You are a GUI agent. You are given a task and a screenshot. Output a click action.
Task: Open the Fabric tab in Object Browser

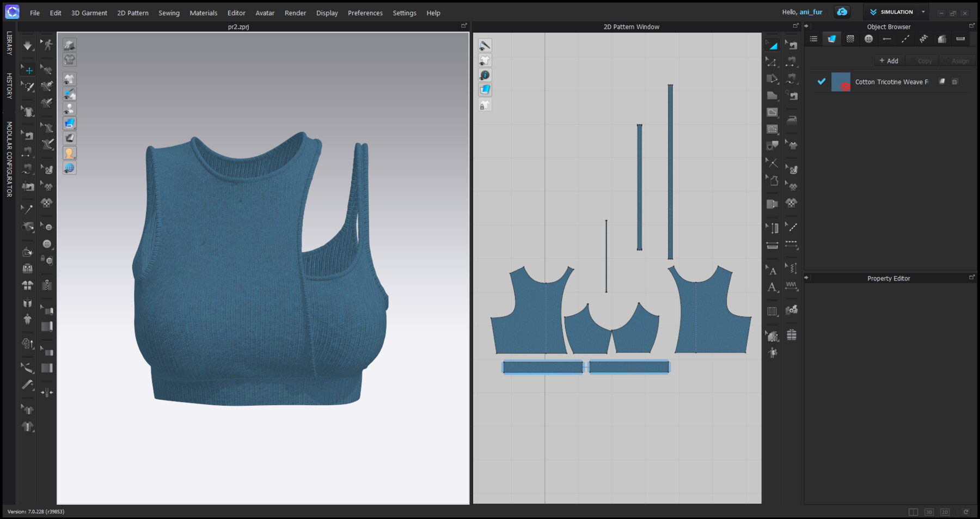coord(831,39)
